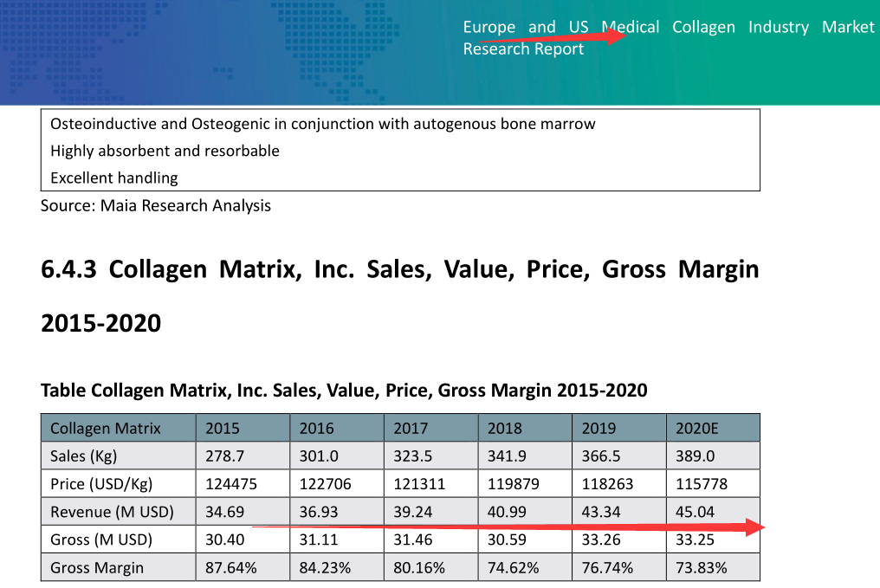Click the 2016 revenue value 36.93
The image size is (880, 588).
tap(318, 512)
